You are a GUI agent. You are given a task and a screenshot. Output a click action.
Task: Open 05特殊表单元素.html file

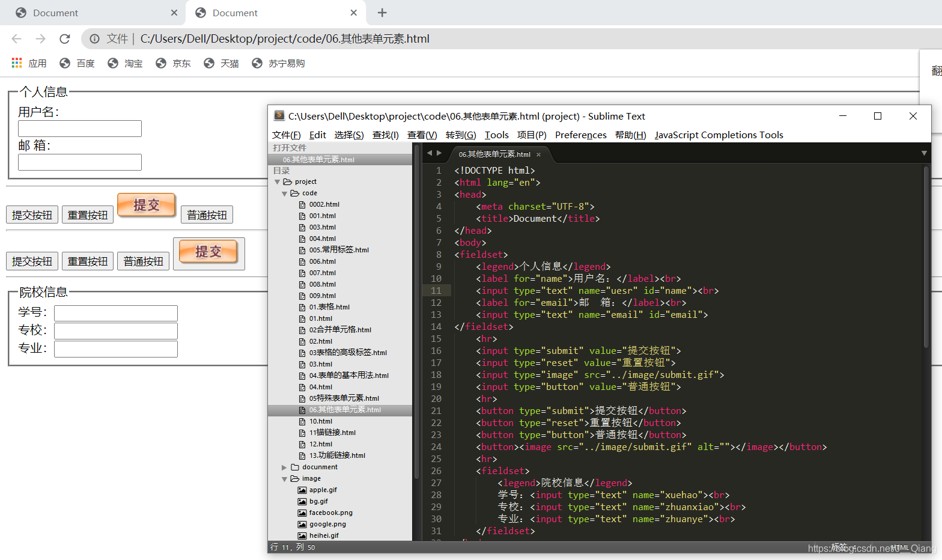point(344,398)
